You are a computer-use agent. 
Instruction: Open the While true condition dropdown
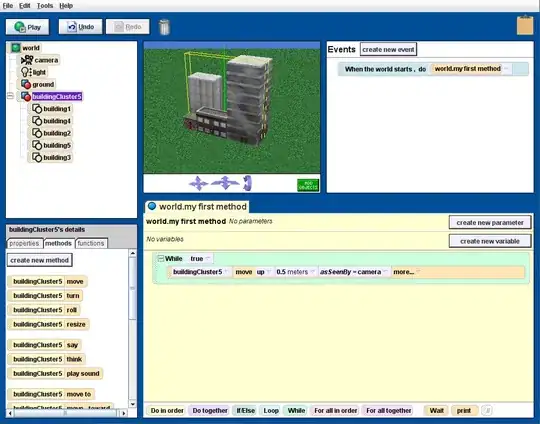207,258
